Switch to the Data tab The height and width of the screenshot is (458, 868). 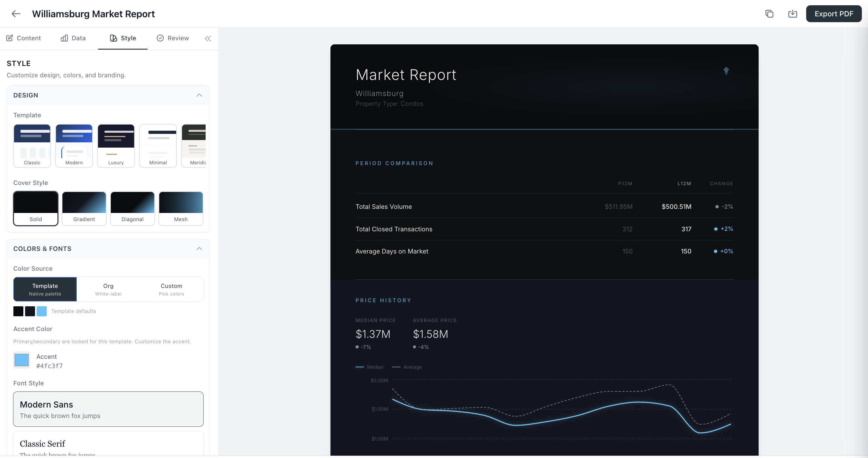pyautogui.click(x=73, y=38)
